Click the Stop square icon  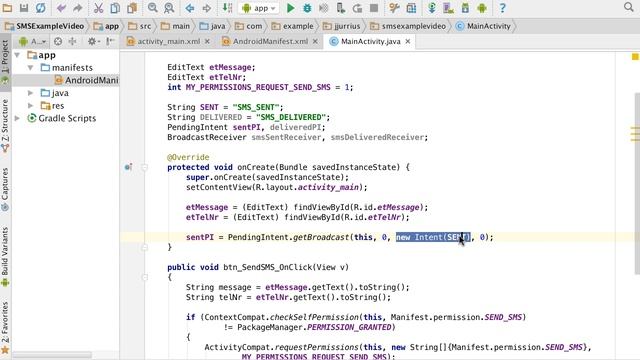(373, 8)
